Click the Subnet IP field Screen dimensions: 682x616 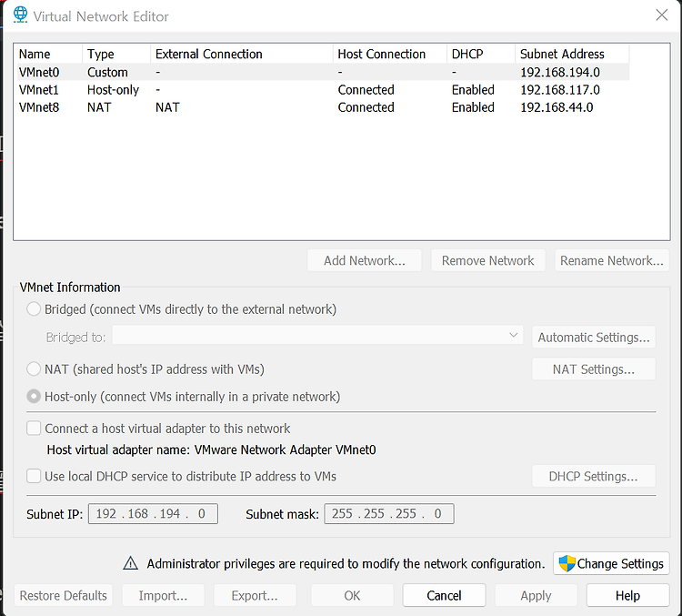153,514
